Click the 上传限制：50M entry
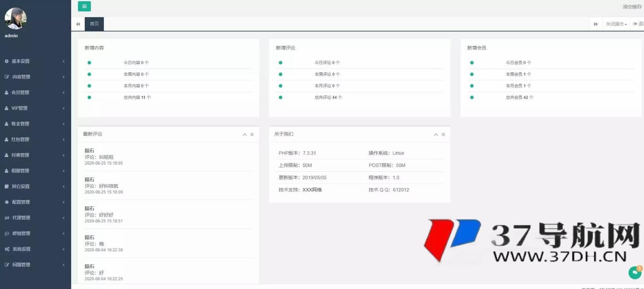Image resolution: width=644 pixels, height=289 pixels. click(x=295, y=165)
